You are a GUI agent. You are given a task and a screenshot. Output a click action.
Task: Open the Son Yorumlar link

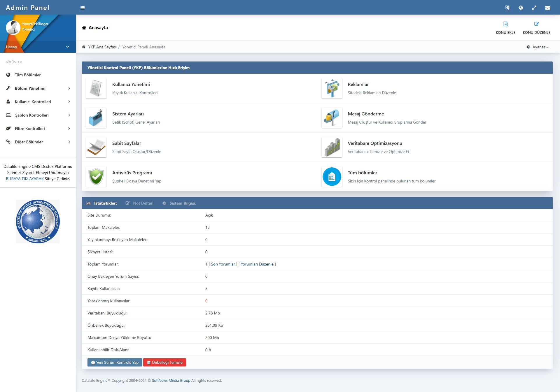223,264
